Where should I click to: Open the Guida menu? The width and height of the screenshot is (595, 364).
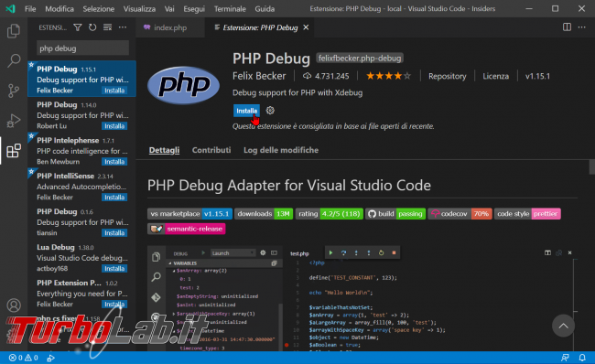[265, 9]
